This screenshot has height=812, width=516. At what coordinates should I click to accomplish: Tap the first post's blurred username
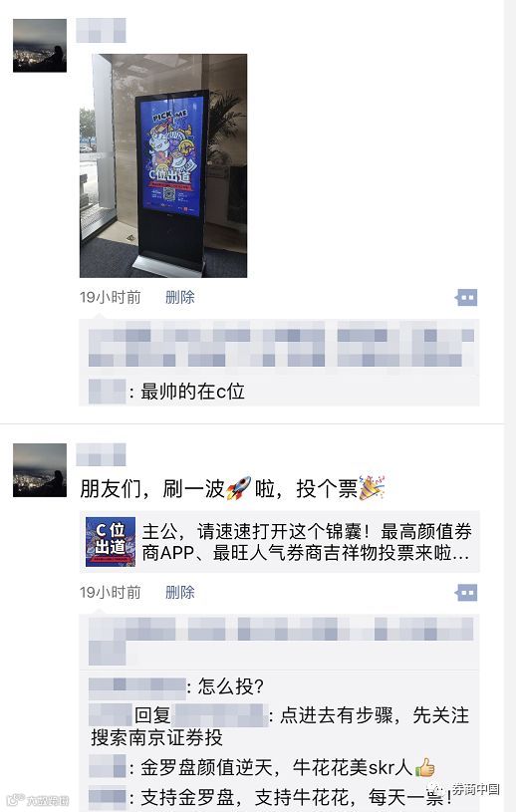(x=101, y=30)
